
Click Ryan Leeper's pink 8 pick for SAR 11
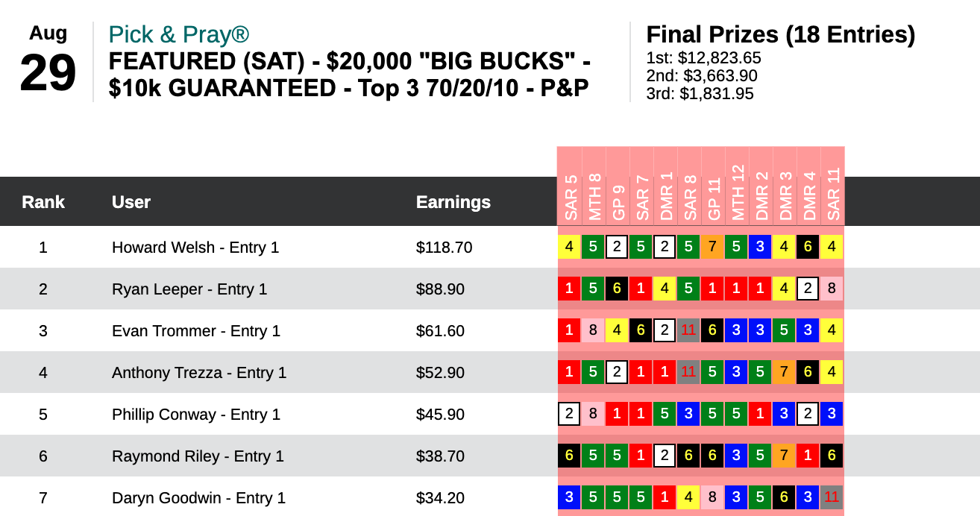tap(833, 289)
